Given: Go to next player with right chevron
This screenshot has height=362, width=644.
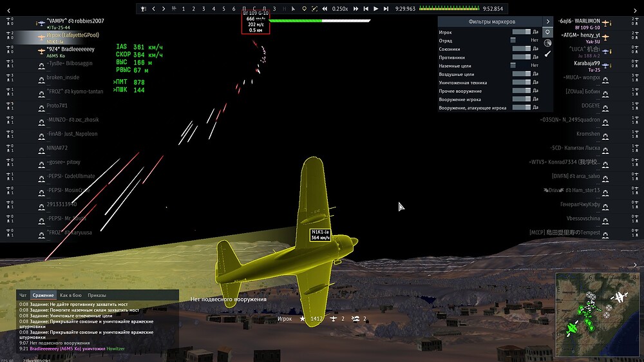Looking at the screenshot, I should 164,8.
